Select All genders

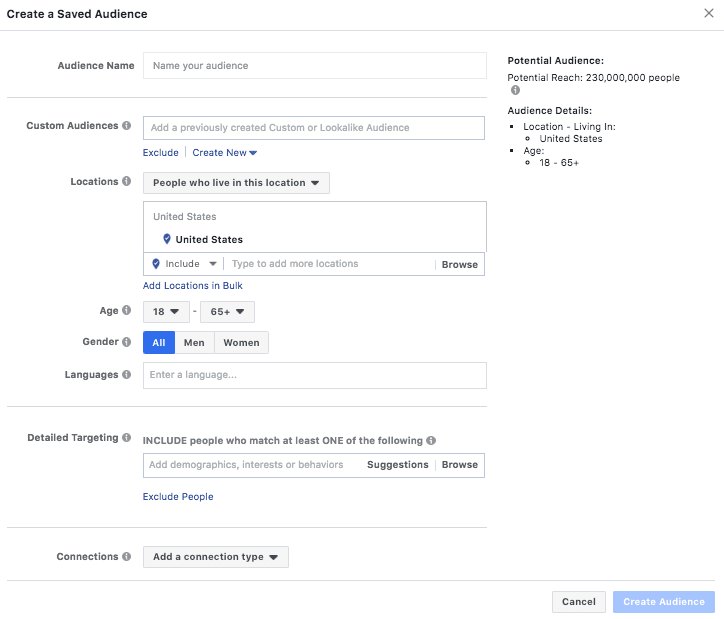click(x=159, y=343)
